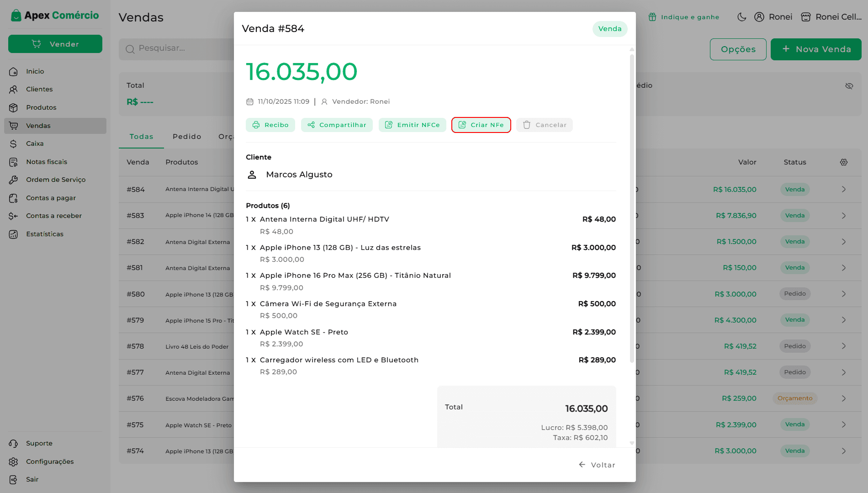868x493 pixels.
Task: Click the calendar icon beside sale date
Action: pos(250,101)
